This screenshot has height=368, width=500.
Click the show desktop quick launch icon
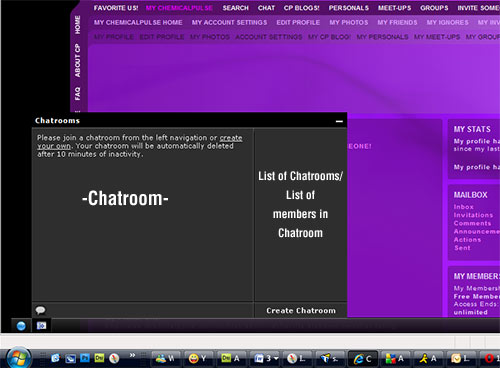[70, 358]
